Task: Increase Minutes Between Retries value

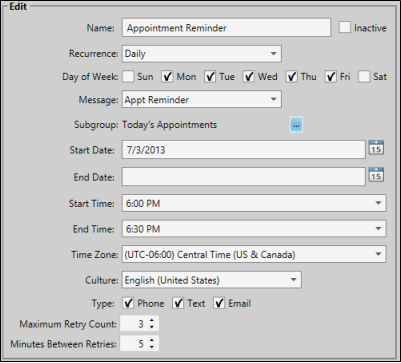Action: [152, 340]
